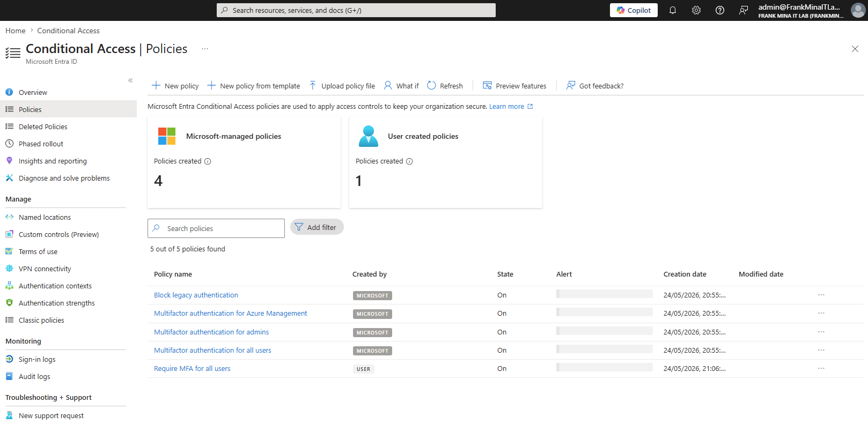Screen dimensions: 868x424
Task: Click the Add filter button
Action: [x=317, y=227]
